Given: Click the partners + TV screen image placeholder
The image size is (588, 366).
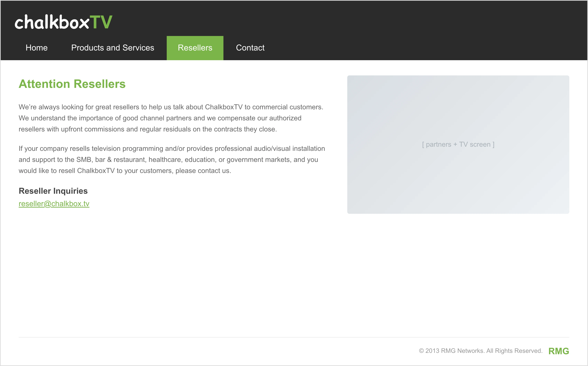Looking at the screenshot, I should click(x=458, y=144).
